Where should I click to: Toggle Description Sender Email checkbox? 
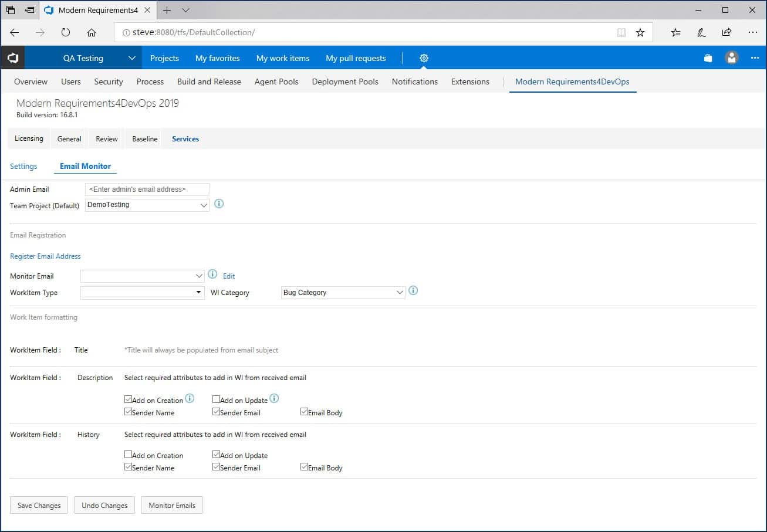(x=216, y=412)
